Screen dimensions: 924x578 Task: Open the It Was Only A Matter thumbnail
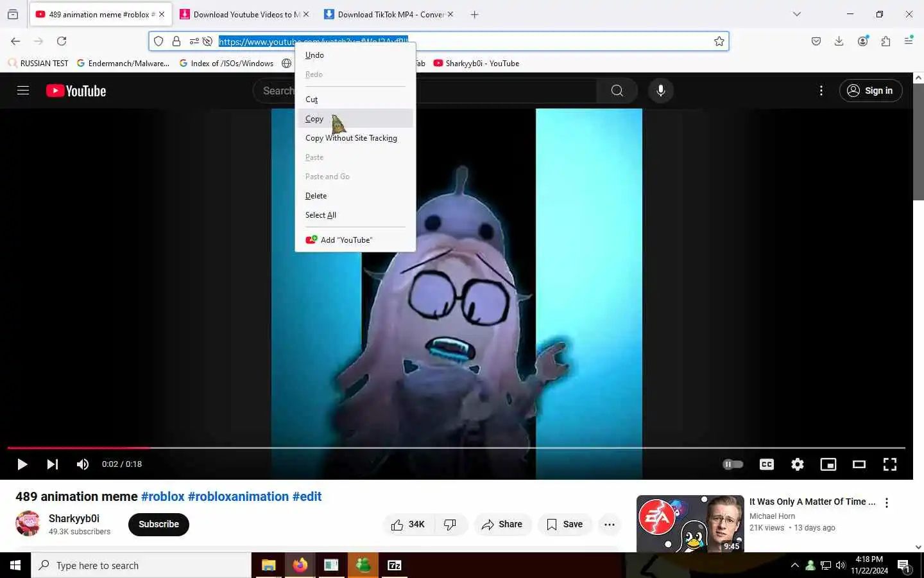(x=690, y=523)
